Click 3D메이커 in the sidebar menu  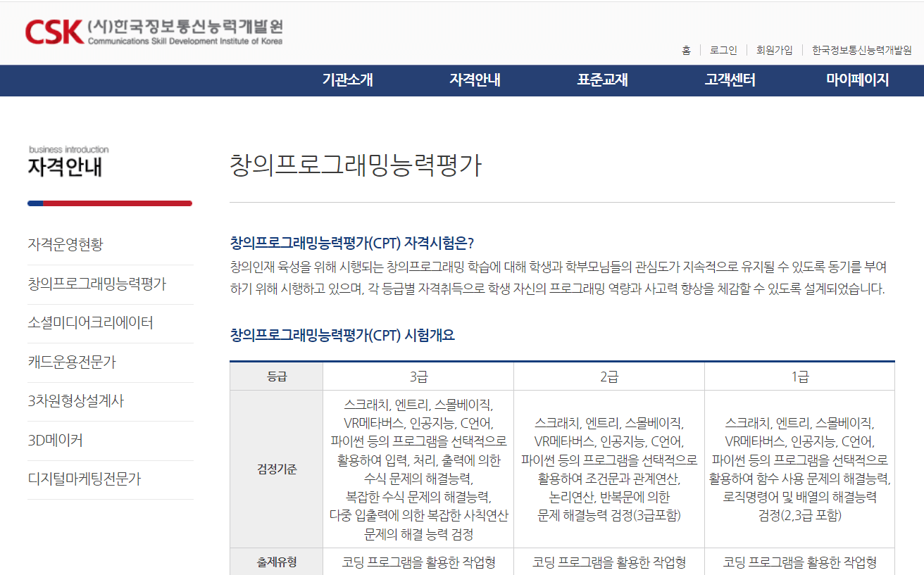click(56, 441)
